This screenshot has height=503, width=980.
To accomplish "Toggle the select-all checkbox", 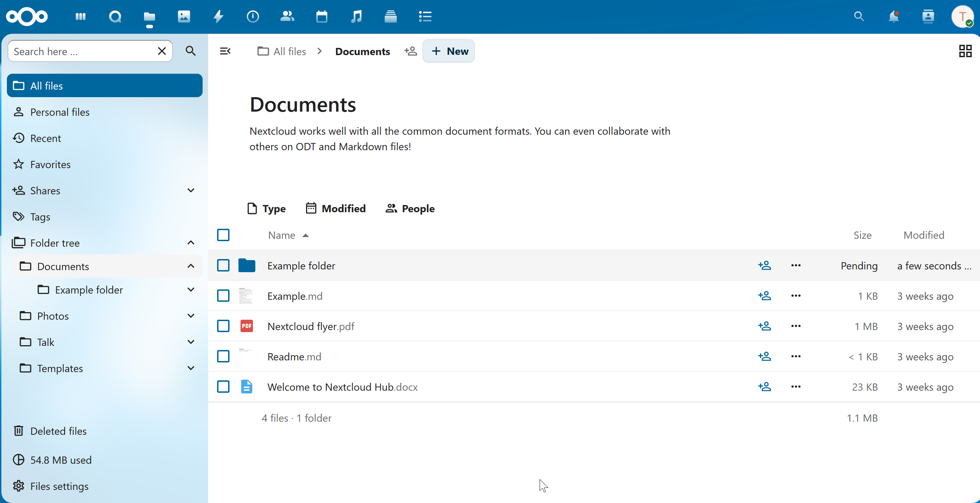I will coord(223,235).
